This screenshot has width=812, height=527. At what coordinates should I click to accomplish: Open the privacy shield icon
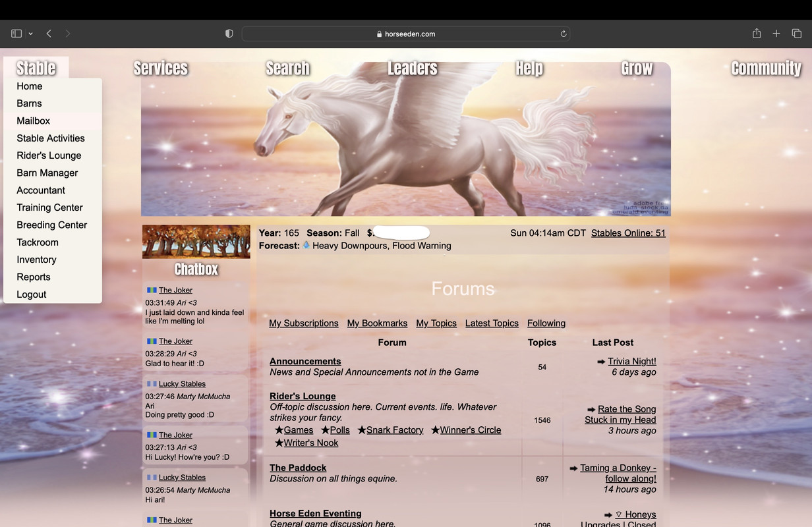pyautogui.click(x=229, y=34)
